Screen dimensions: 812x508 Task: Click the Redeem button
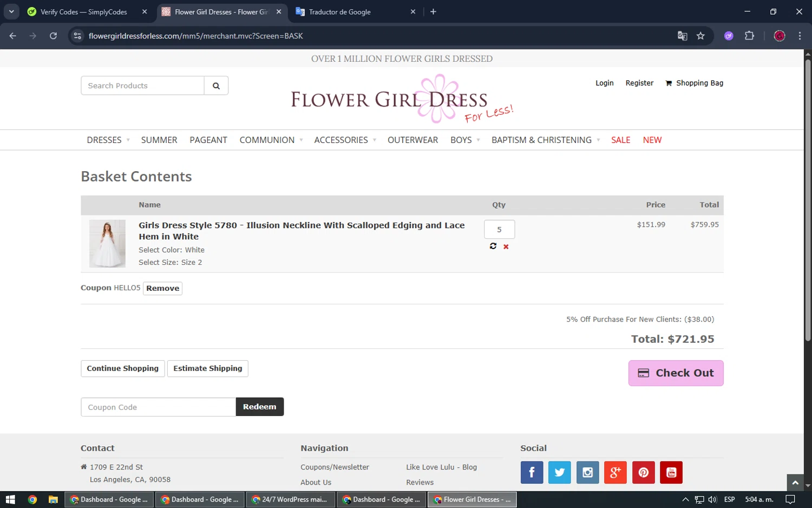(x=260, y=407)
